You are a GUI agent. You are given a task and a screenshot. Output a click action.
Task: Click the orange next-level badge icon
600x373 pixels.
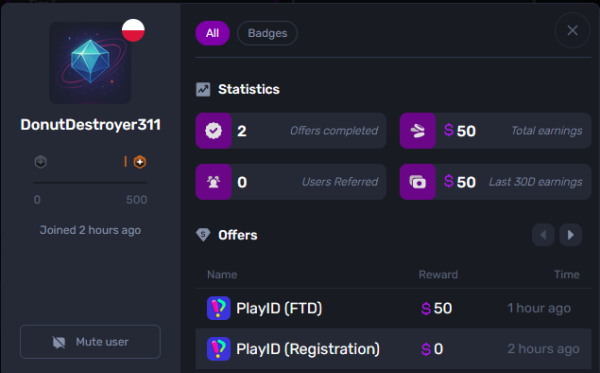(140, 162)
